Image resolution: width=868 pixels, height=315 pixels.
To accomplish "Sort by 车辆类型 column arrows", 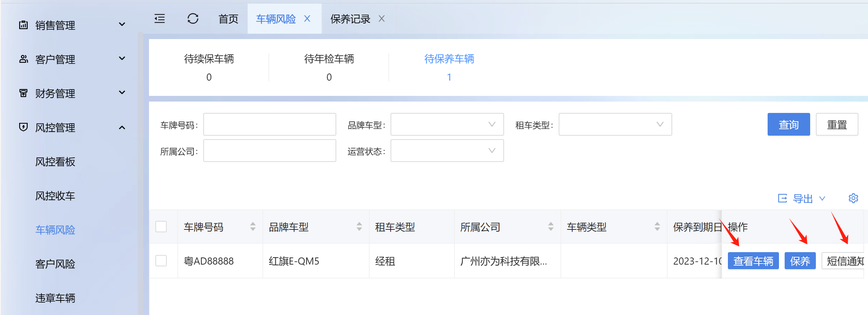I will [657, 227].
